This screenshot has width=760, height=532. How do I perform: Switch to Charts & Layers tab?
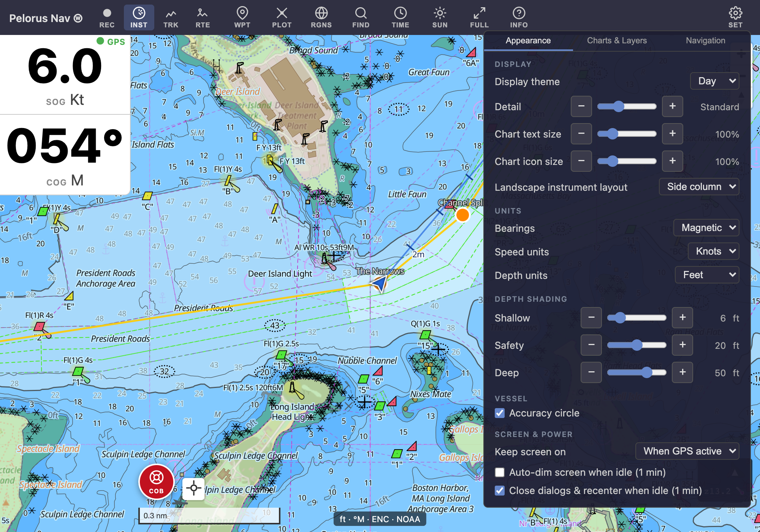click(x=617, y=41)
